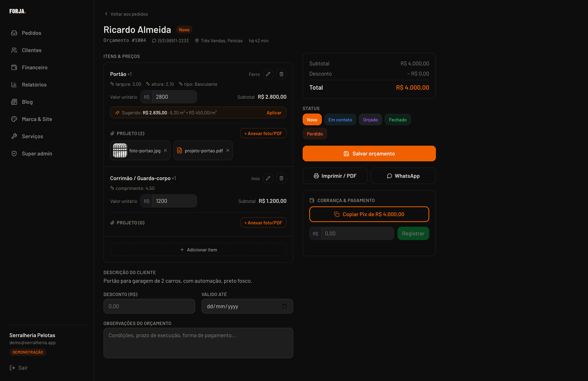Edit Corrimão unit price field 1200
This screenshot has width=588, height=381.
175,201
